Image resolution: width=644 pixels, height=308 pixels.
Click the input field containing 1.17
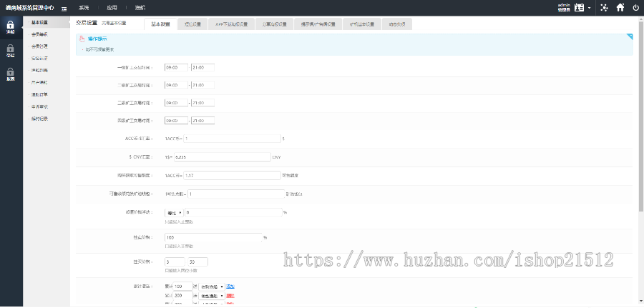point(232,175)
